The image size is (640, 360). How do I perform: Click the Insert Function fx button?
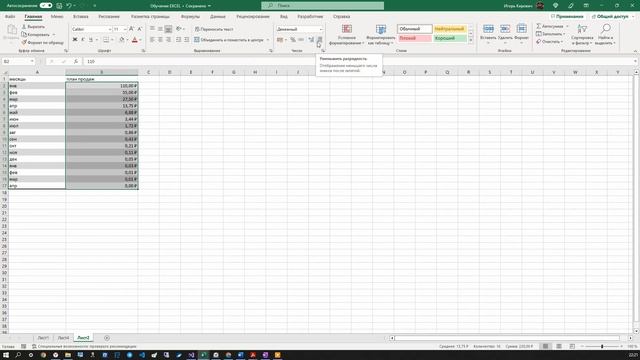(76, 61)
